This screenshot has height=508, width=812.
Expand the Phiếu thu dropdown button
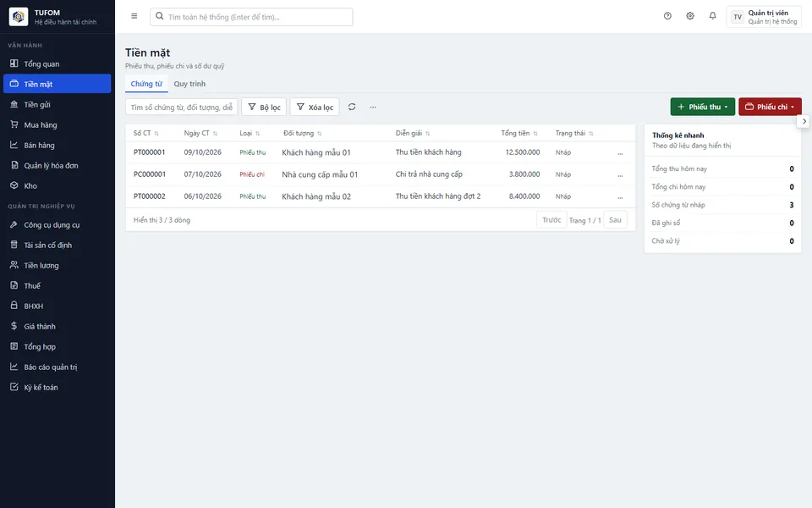[x=702, y=107]
